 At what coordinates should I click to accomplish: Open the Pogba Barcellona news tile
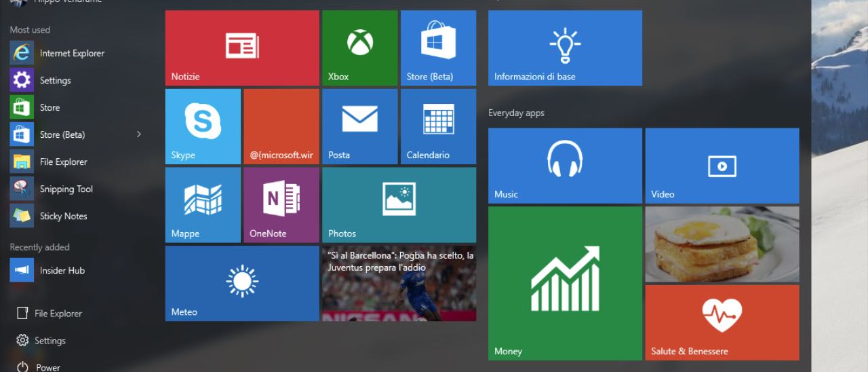(399, 284)
